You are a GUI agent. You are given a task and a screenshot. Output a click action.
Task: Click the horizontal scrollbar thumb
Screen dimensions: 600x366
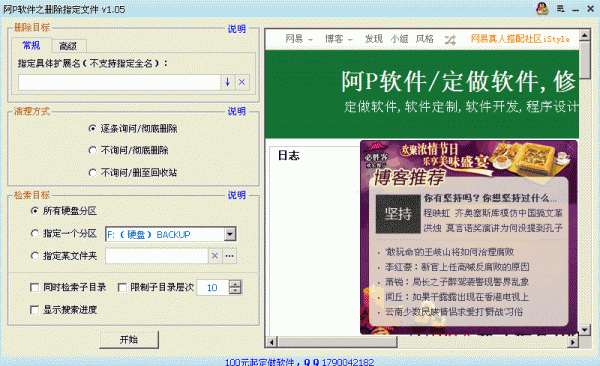(337, 342)
